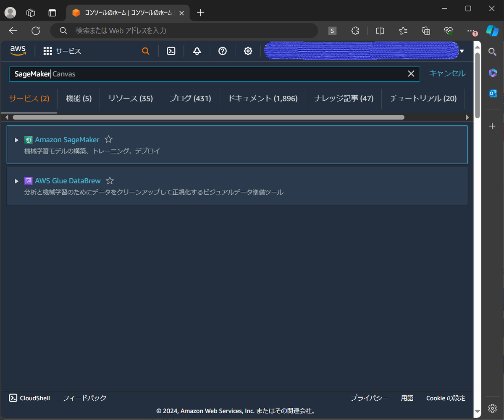Viewport: 504px width, 420px height.
Task: Open the favorites star list icon
Action: coord(403,31)
